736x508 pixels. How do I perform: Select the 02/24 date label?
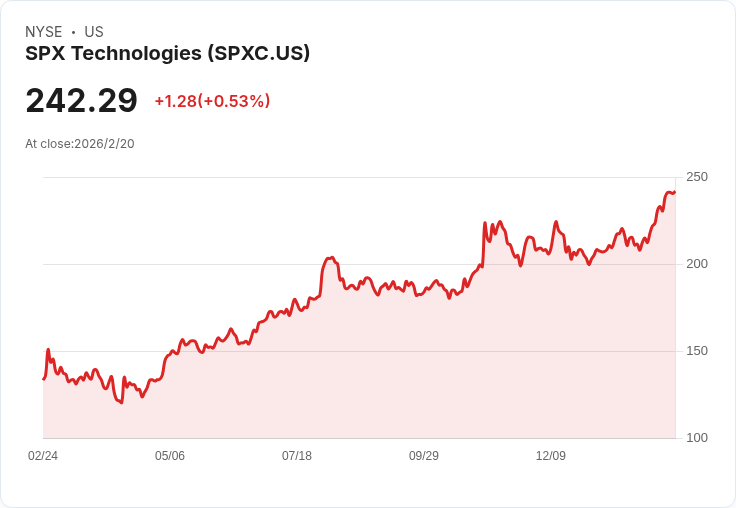coord(43,456)
